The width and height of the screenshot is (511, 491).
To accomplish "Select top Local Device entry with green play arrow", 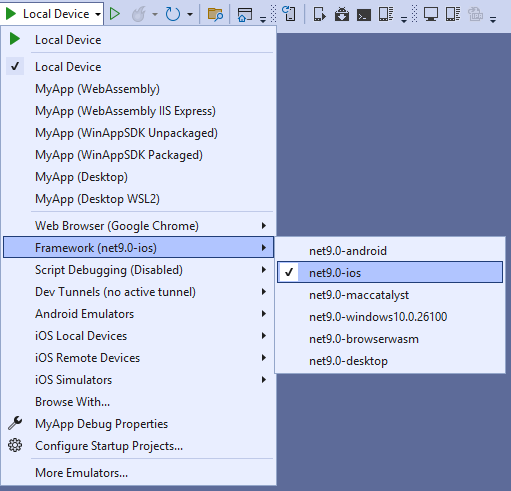I will pyautogui.click(x=139, y=40).
